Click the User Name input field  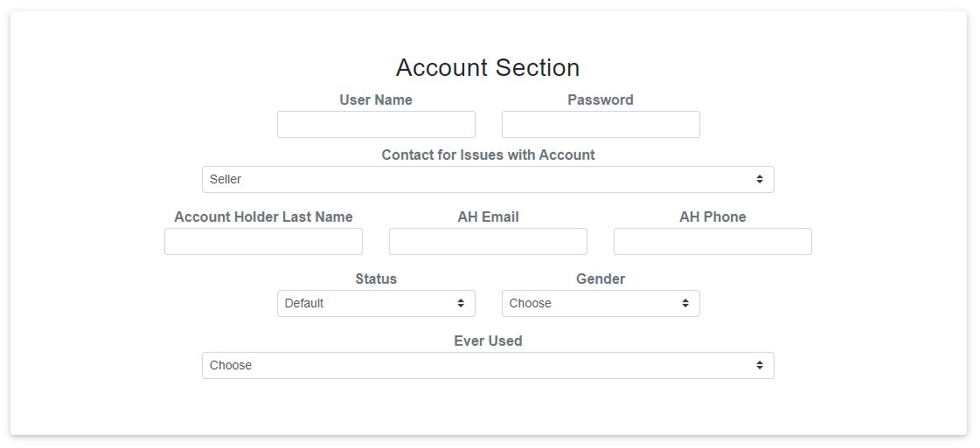376,124
